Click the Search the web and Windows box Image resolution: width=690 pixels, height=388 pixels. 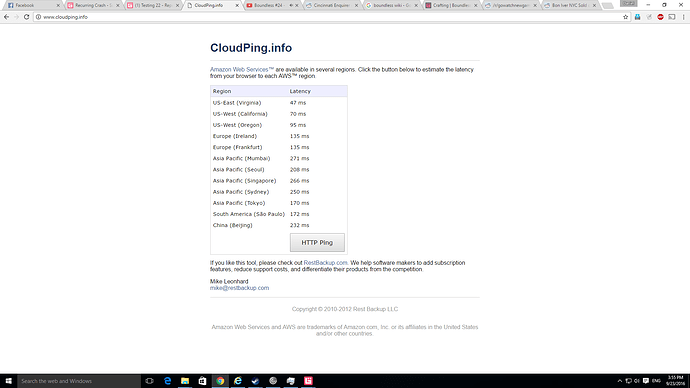(x=79, y=381)
